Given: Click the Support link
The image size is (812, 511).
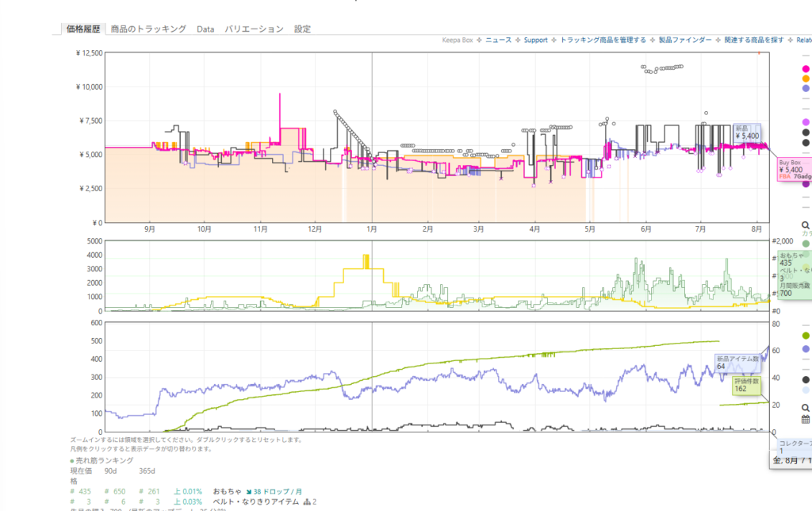Looking at the screenshot, I should (x=535, y=40).
